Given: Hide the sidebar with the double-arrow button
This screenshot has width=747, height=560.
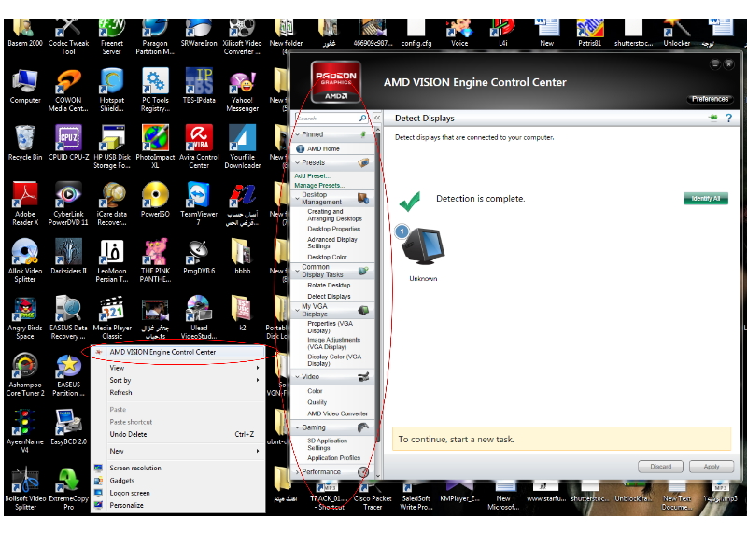Looking at the screenshot, I should tap(377, 118).
